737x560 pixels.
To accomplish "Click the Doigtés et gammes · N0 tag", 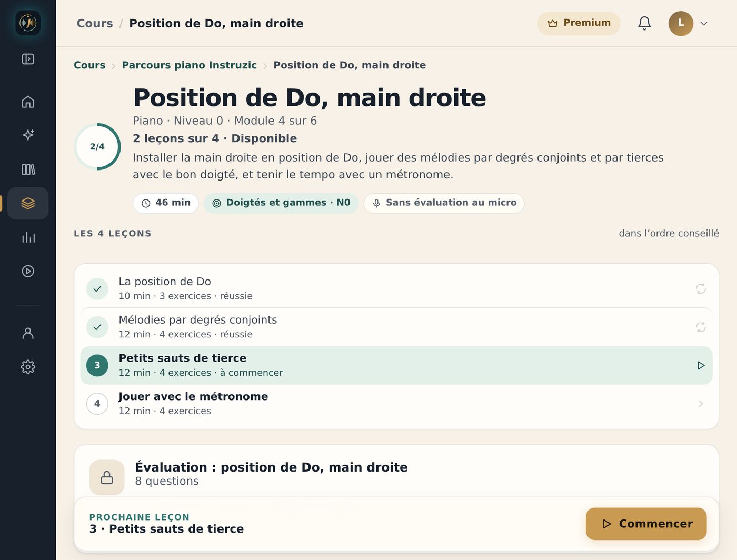I will [281, 203].
